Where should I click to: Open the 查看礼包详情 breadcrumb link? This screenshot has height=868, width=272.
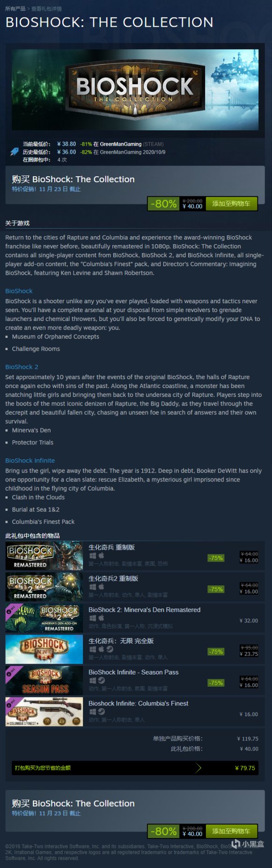(x=46, y=8)
